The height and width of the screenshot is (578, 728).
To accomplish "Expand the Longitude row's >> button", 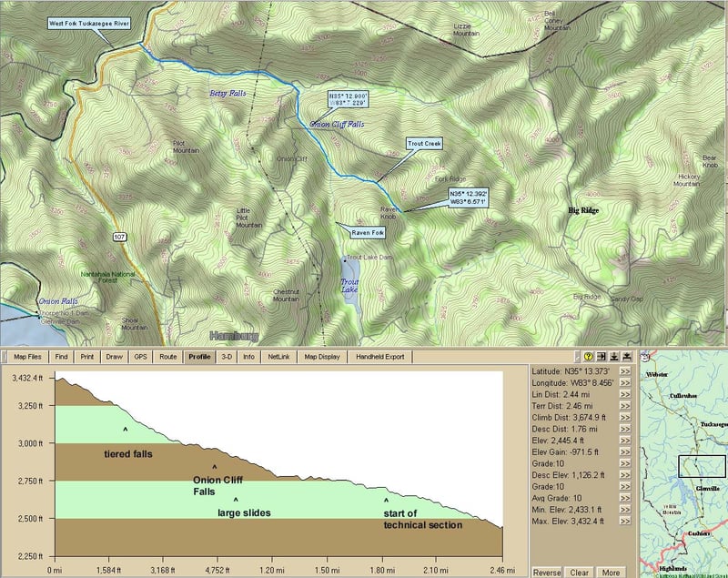I will click(625, 383).
